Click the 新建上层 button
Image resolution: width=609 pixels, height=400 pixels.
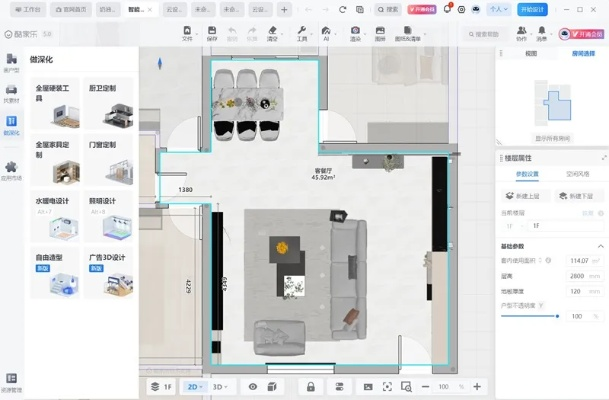[530, 196]
